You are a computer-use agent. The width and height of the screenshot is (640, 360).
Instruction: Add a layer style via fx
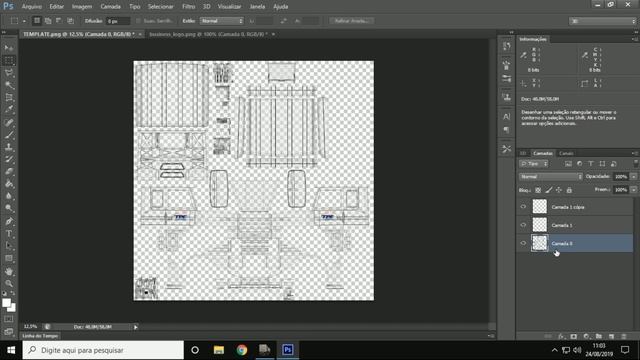coord(561,336)
